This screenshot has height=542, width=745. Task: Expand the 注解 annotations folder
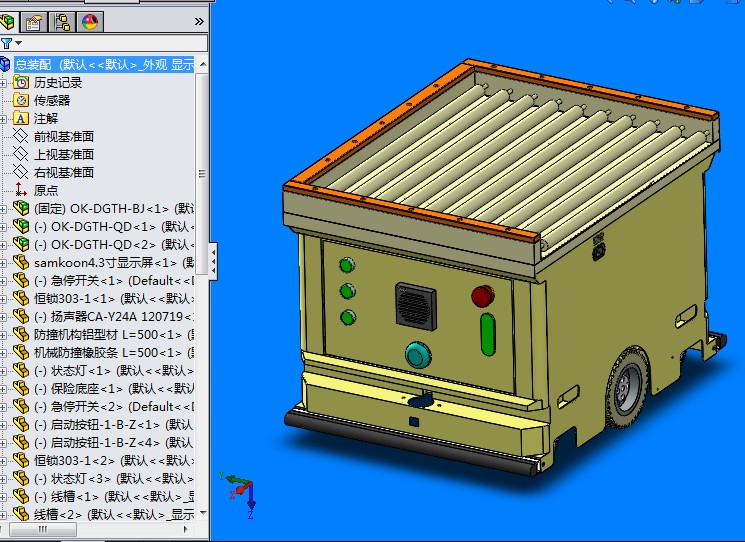[3, 119]
